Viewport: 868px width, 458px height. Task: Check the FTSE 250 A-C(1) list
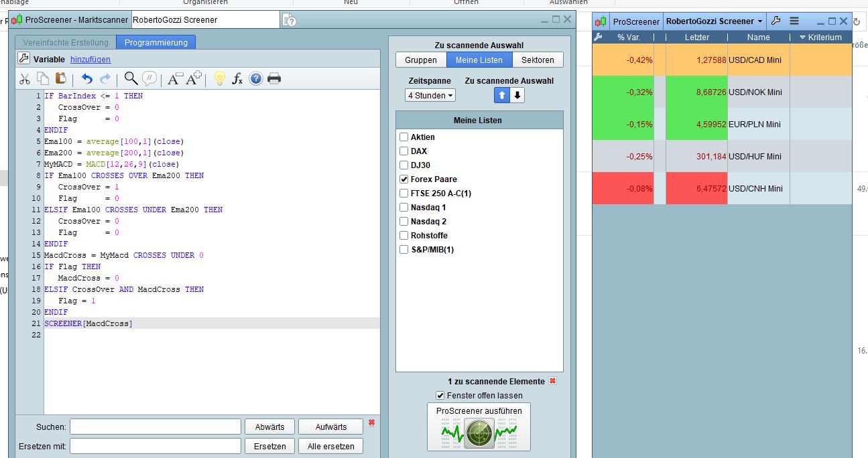click(x=404, y=193)
